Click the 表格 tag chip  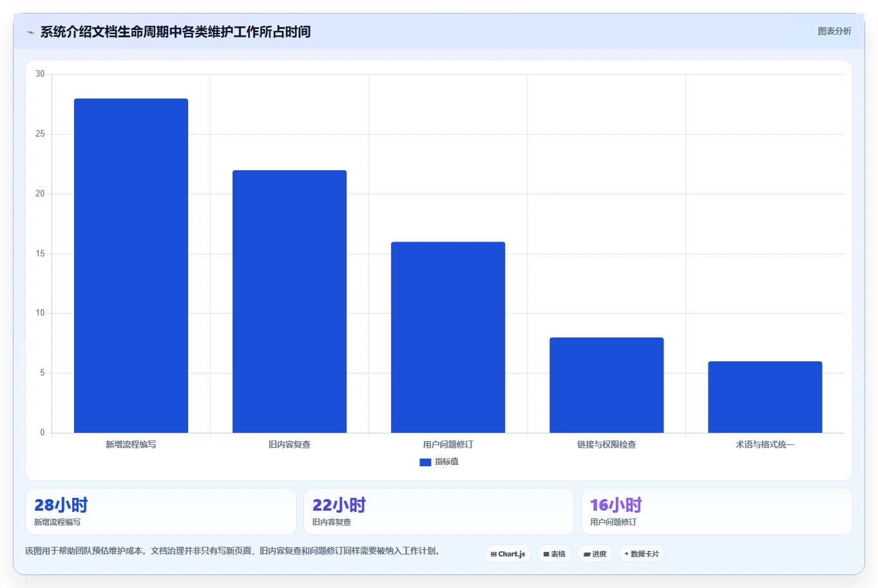(x=554, y=554)
